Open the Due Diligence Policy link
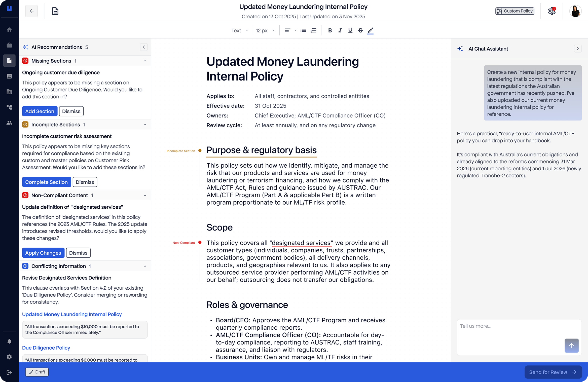The image size is (588, 382). [x=46, y=348]
